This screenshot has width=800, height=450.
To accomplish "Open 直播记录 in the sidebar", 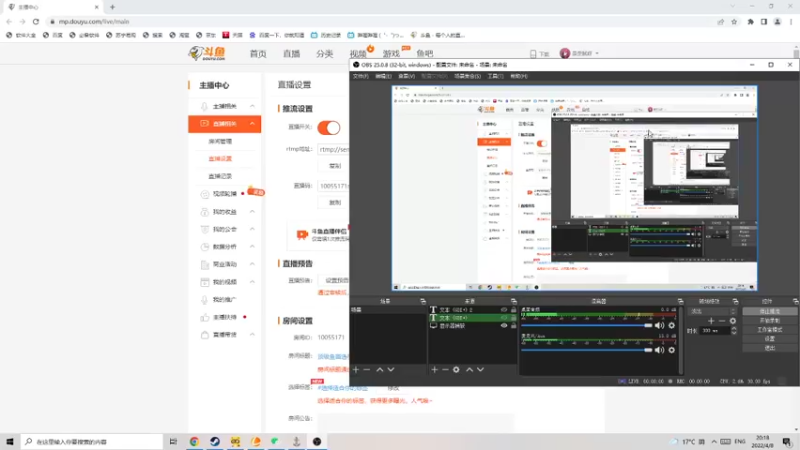I will [220, 176].
